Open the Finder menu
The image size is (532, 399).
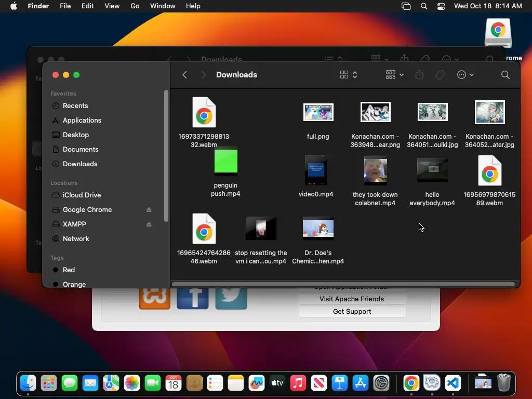click(x=38, y=6)
